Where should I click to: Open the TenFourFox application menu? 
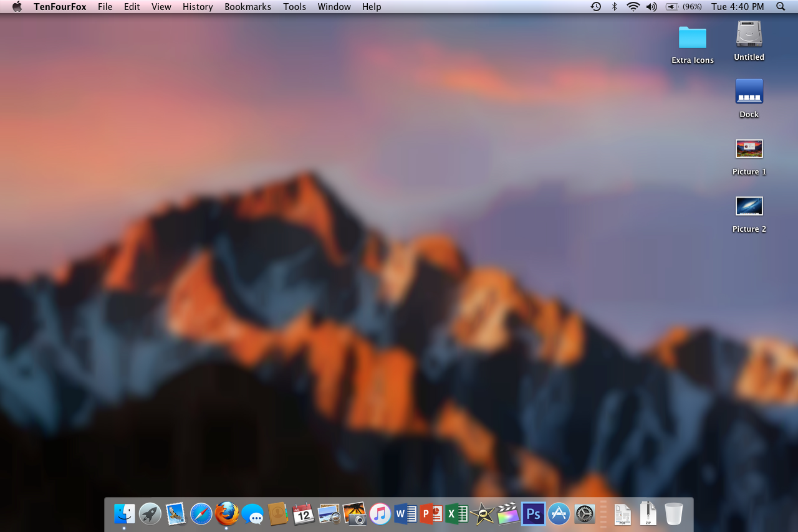pos(60,7)
